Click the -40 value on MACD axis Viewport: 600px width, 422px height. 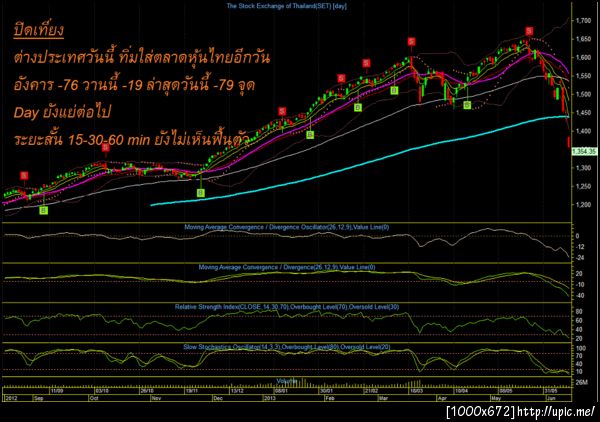579,296
